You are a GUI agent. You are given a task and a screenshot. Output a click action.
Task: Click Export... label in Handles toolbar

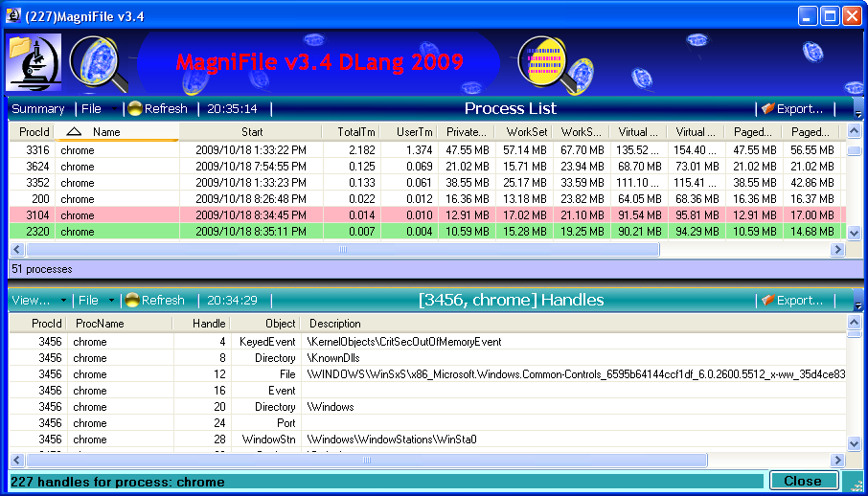(800, 301)
